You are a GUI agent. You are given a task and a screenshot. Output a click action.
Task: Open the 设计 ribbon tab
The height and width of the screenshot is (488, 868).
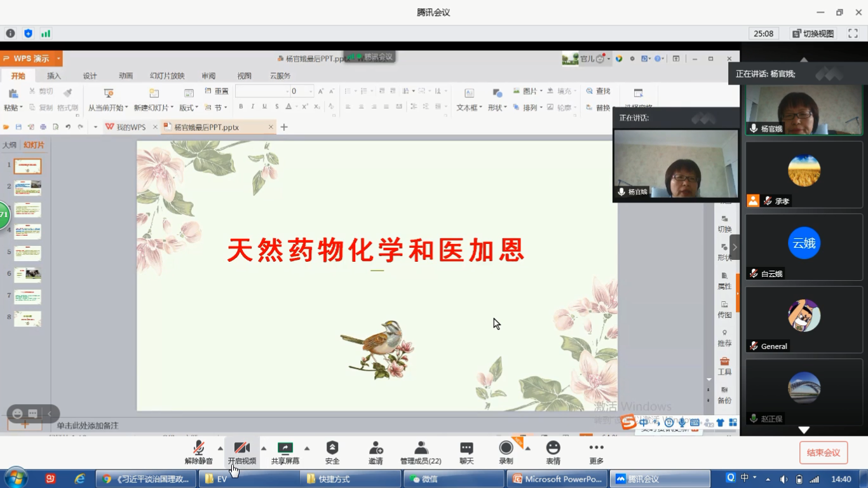click(90, 76)
